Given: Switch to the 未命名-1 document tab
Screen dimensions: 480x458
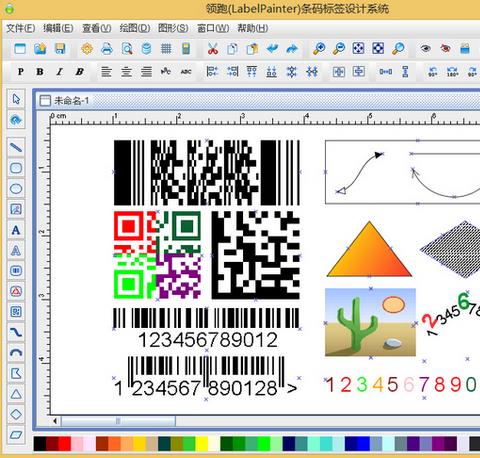Looking at the screenshot, I should coord(64,100).
